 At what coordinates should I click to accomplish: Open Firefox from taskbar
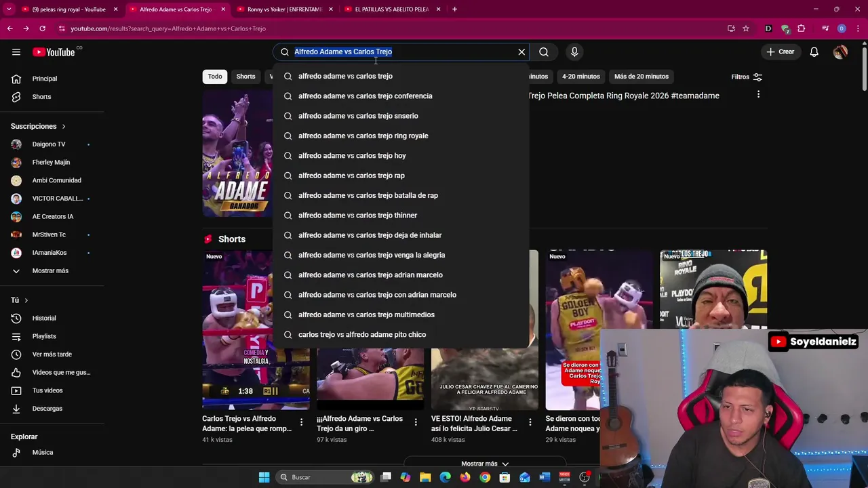coord(465,477)
